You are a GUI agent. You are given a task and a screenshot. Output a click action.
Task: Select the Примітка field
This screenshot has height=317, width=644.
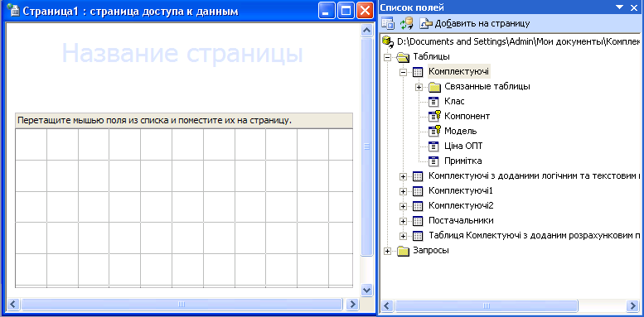(462, 161)
